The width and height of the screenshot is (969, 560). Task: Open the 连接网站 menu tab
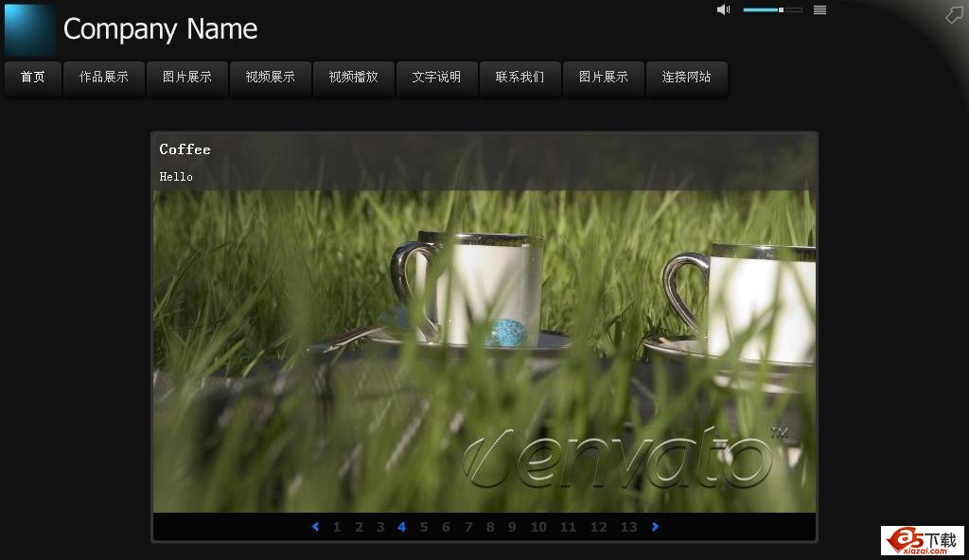[x=687, y=78]
